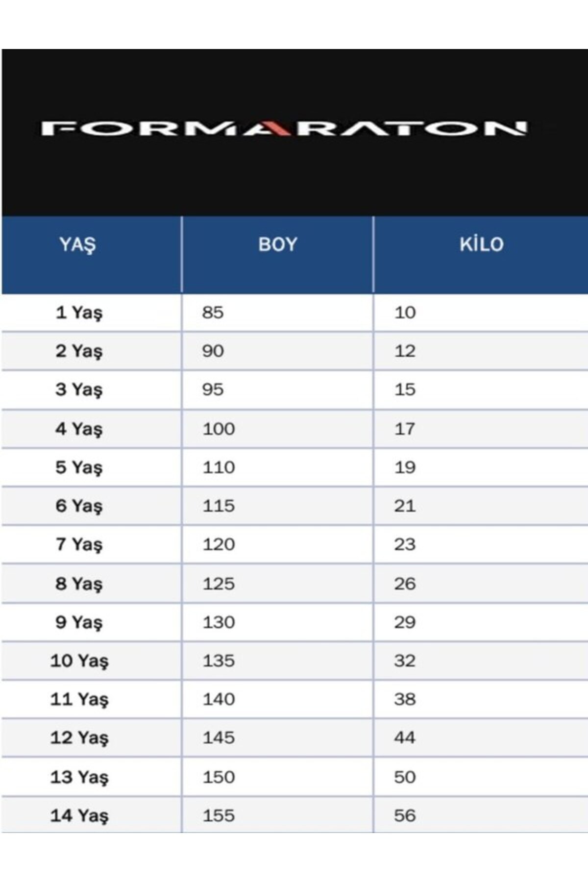This screenshot has width=588, height=882.
Task: Click the weight value 12
Action: (405, 351)
